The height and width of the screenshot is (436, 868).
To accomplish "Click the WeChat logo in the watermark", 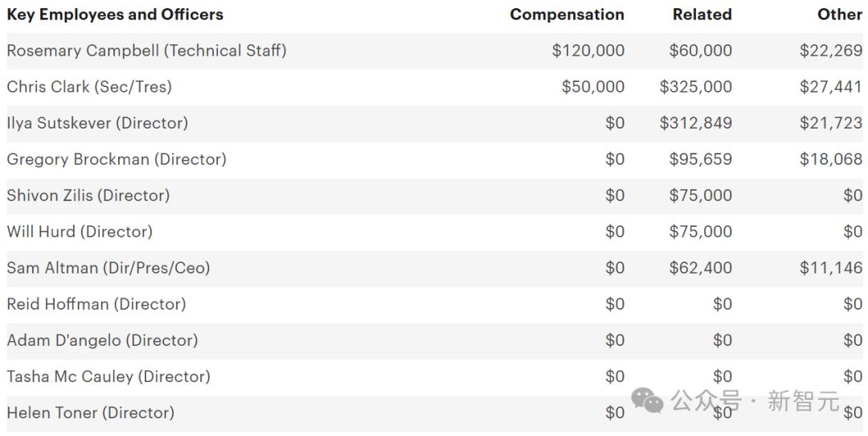I will pyautogui.click(x=648, y=400).
